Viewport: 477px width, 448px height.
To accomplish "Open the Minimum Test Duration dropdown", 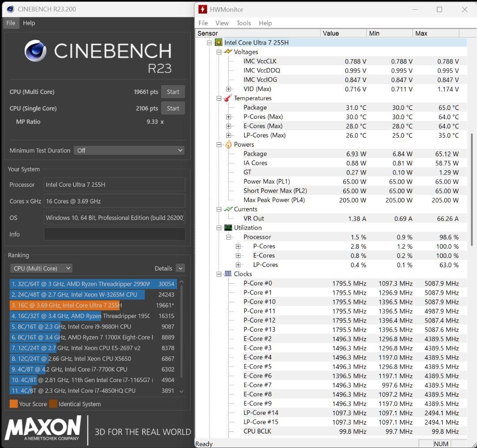I will 129,150.
